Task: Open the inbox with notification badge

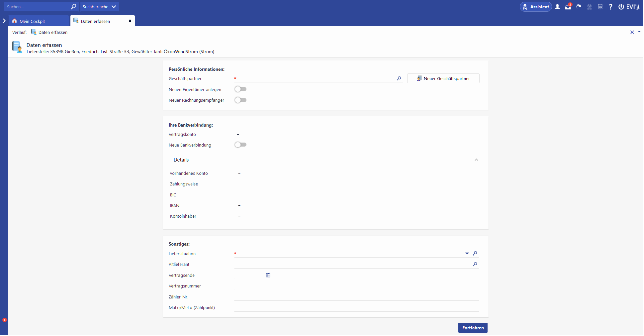Action: [568, 7]
